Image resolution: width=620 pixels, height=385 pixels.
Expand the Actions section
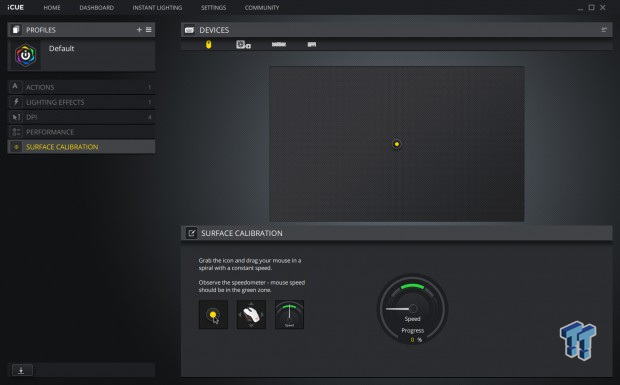point(81,87)
